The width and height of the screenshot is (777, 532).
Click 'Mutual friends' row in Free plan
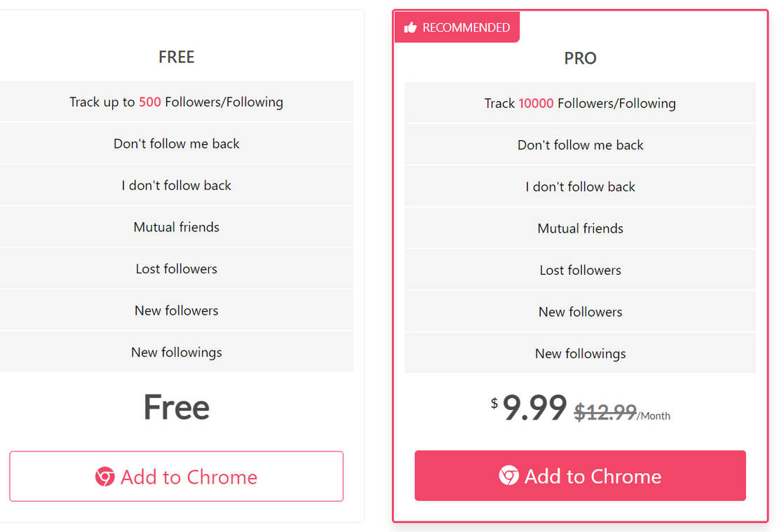click(x=177, y=227)
